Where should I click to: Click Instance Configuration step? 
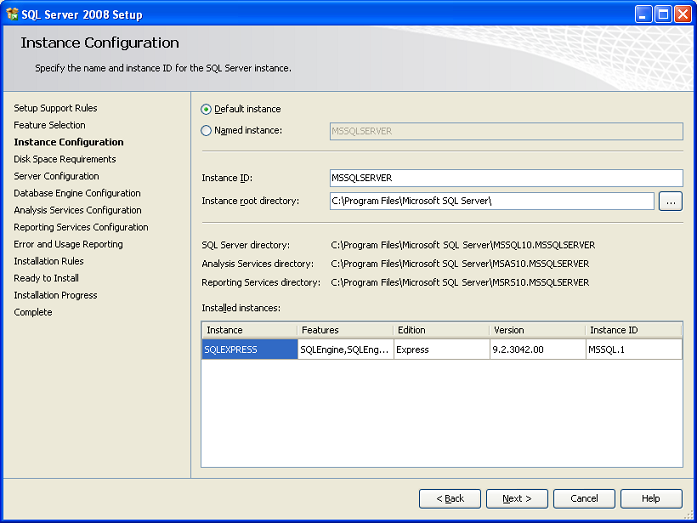coord(68,142)
